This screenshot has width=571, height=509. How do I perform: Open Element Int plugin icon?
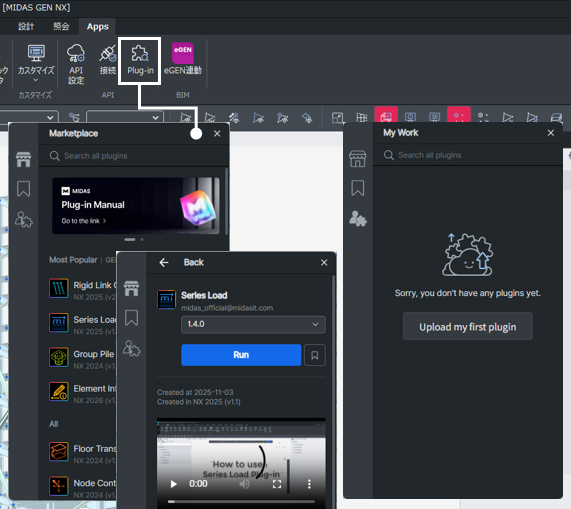[x=59, y=391]
